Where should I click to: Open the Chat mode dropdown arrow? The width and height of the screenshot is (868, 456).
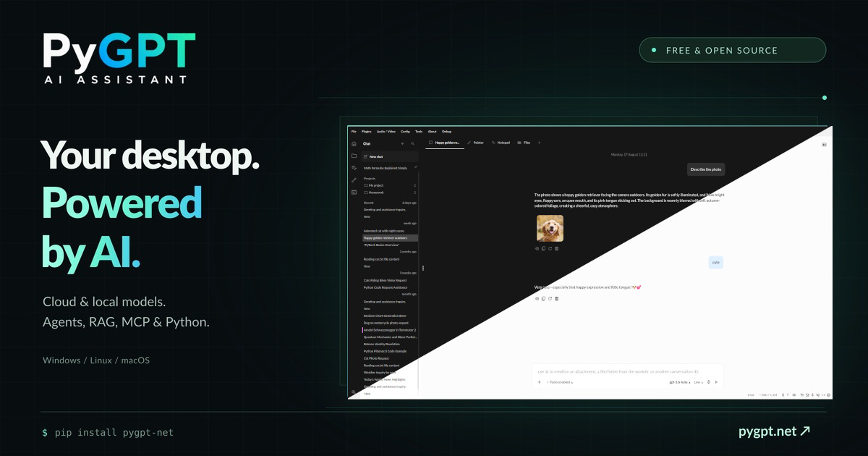point(402,144)
